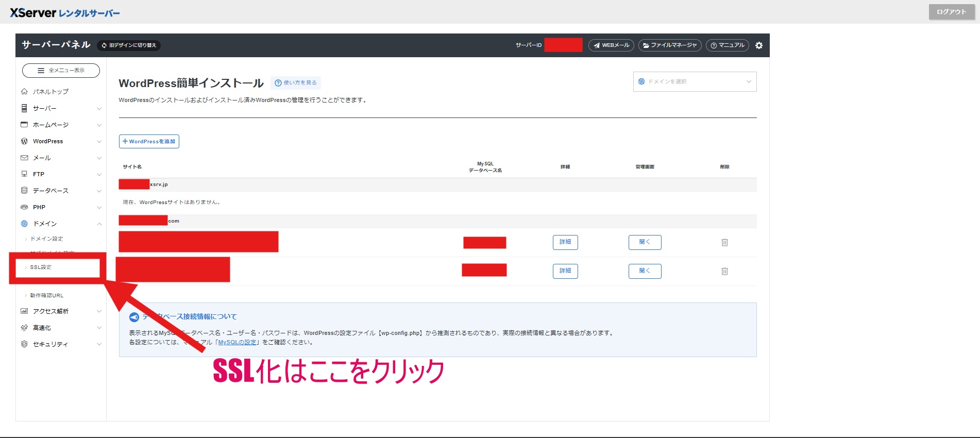Follow the MySQLの設定 manual link
980x438 pixels.
[x=238, y=343]
